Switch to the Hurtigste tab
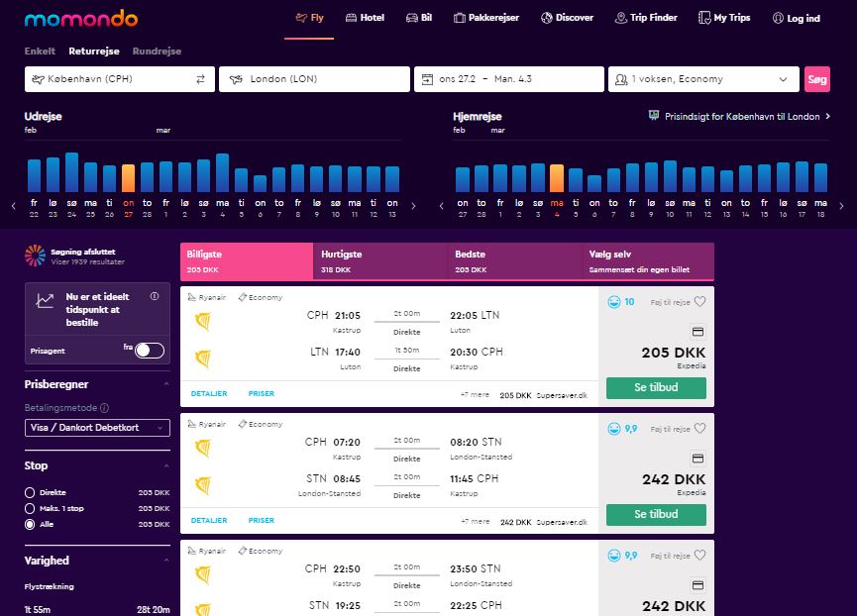The image size is (857, 616). point(380,260)
